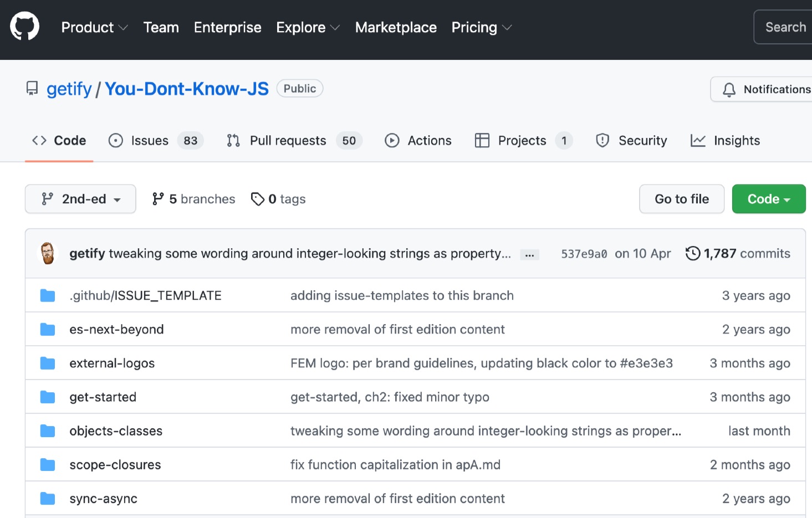Viewport: 812px width, 518px height.
Task: Open the objects-classes folder link
Action: [116, 431]
